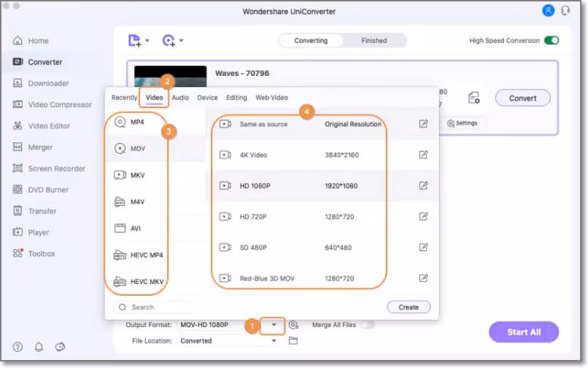Open Video Compressor from sidebar
This screenshot has height=368, width=588.
[52, 104]
